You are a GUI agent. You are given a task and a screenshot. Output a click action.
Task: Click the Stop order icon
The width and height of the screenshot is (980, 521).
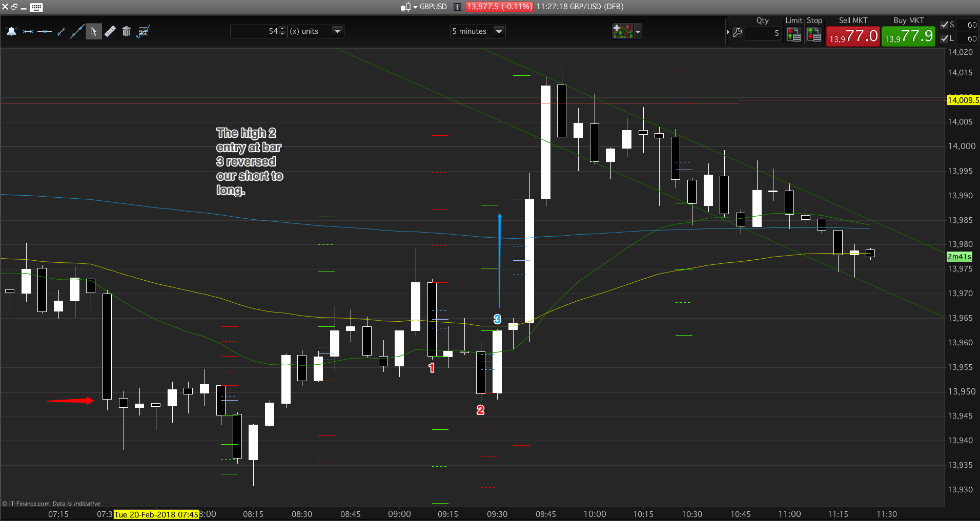814,34
